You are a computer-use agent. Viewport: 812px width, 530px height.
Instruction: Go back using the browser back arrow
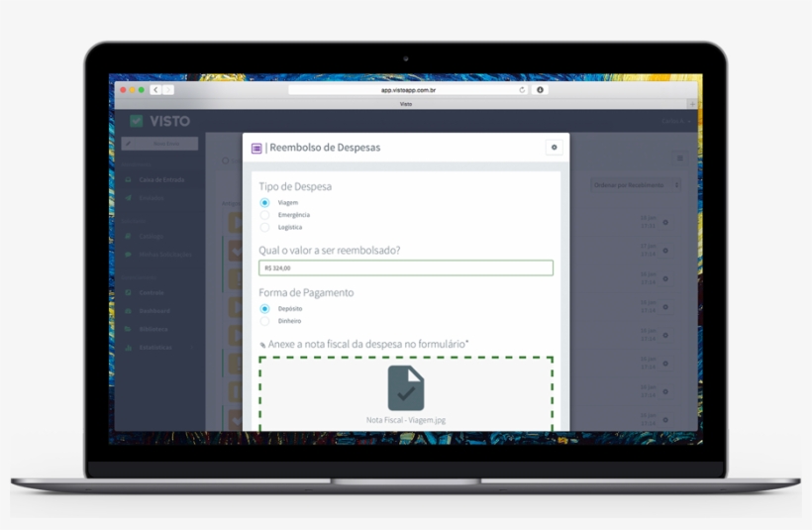pyautogui.click(x=155, y=90)
